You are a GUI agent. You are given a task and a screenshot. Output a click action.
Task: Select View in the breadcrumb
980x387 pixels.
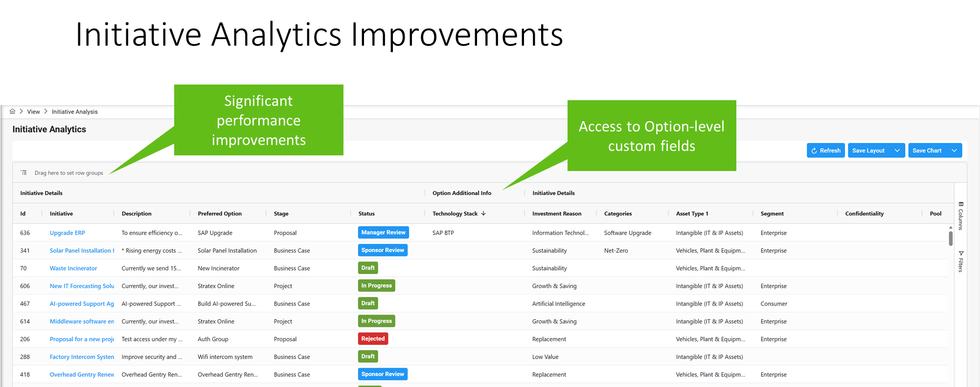pyautogui.click(x=33, y=112)
